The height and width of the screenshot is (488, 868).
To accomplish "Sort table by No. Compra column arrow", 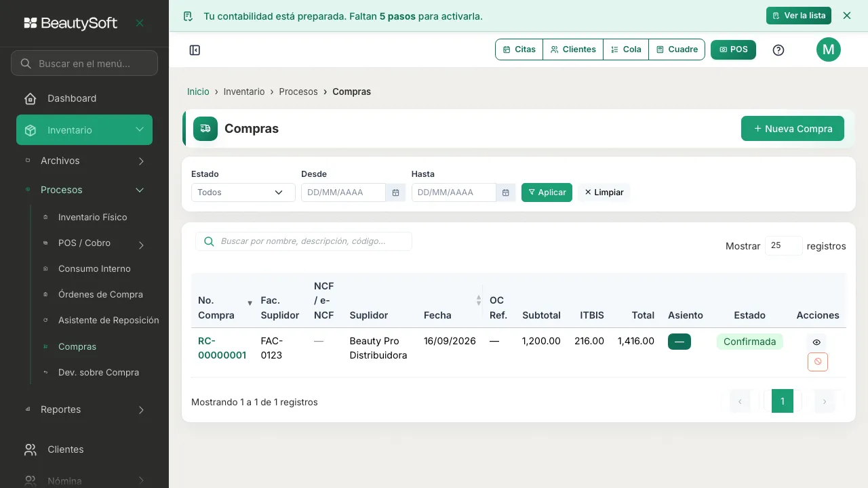I will [250, 303].
